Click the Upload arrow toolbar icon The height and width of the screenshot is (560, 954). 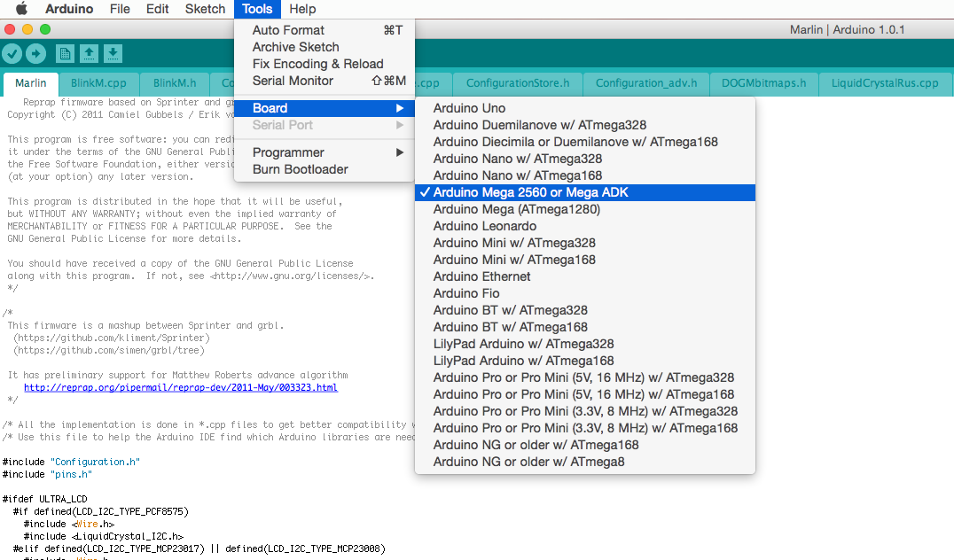35,54
